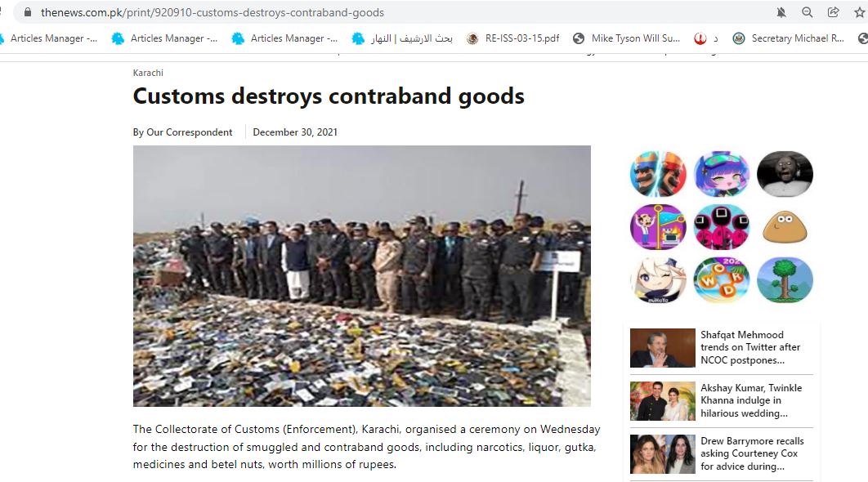Screen dimensions: 868x482
Task: Bookmark this page with the star icon
Action: 859,12
